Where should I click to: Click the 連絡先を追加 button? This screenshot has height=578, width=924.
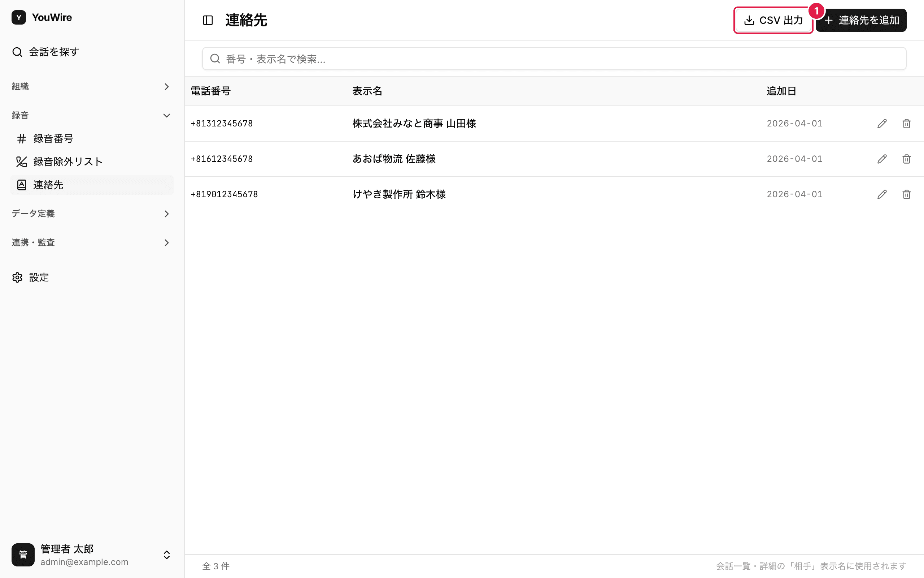(861, 20)
